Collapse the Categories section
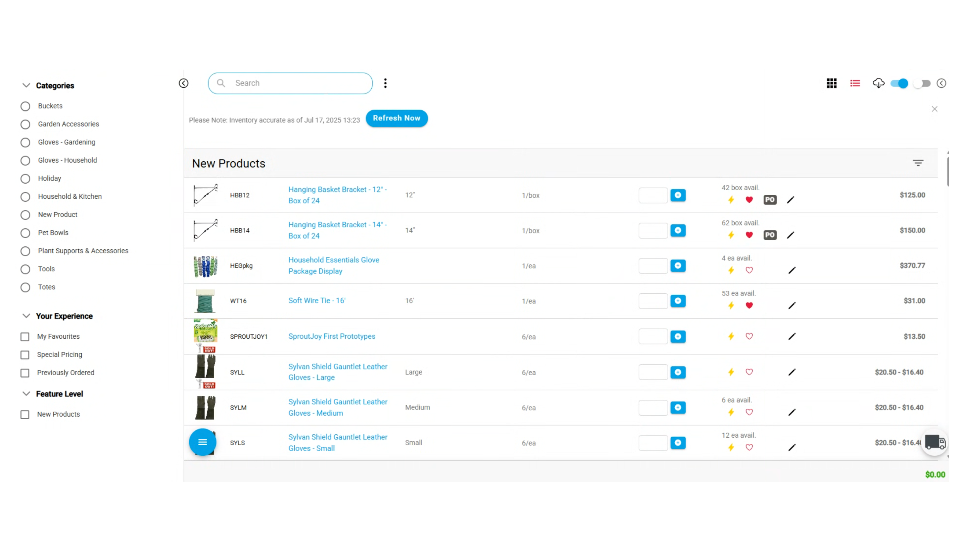 coord(26,85)
